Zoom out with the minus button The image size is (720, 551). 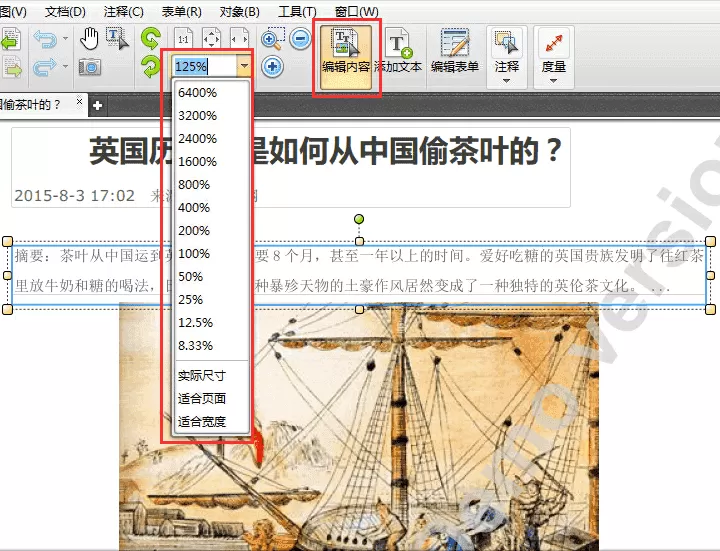301,39
